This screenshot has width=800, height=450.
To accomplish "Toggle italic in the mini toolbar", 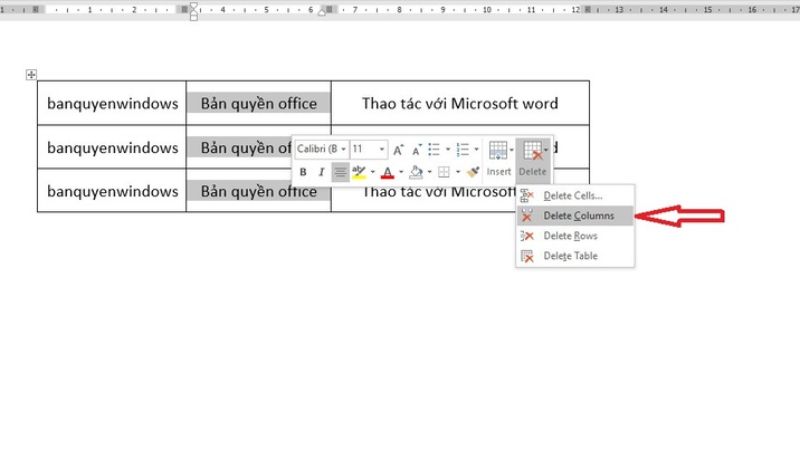I will point(321,172).
